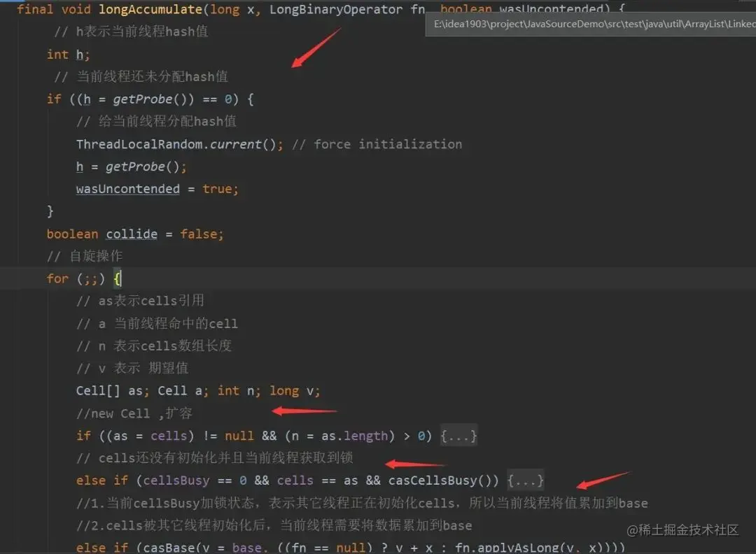Click the 'collide' variable name
756x554 pixels.
coord(132,234)
